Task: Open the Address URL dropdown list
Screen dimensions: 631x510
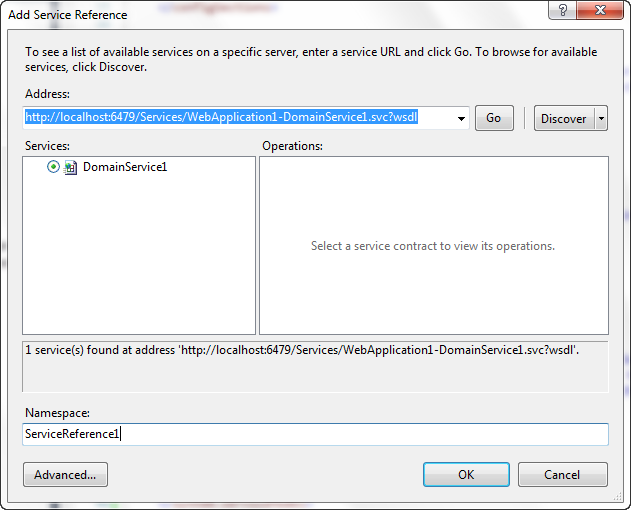Action: tap(460, 118)
